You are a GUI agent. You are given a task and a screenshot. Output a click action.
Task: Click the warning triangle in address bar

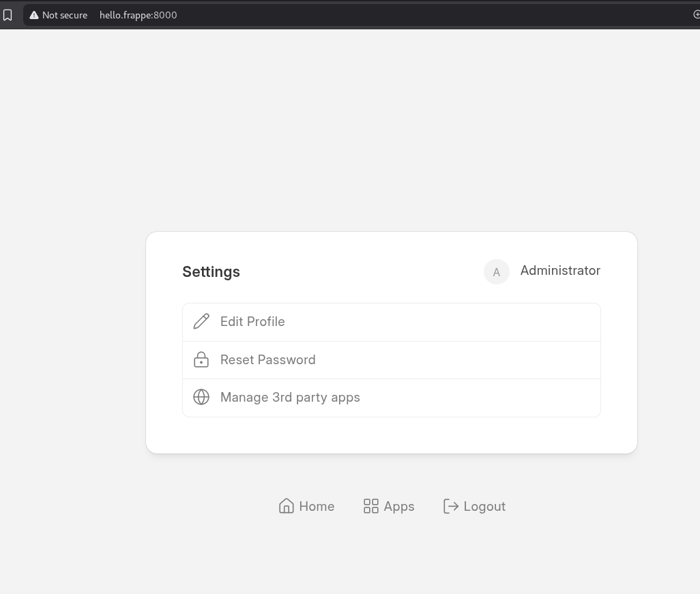point(34,15)
